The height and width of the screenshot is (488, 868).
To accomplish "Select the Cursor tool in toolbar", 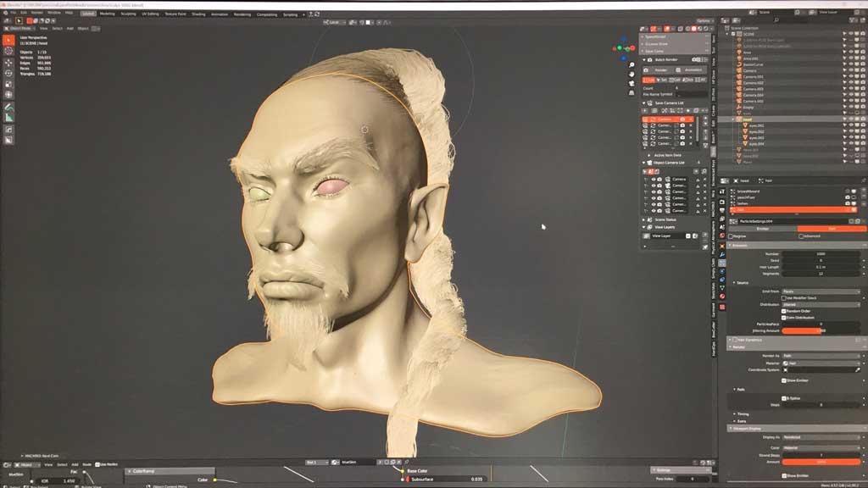I will (8, 51).
